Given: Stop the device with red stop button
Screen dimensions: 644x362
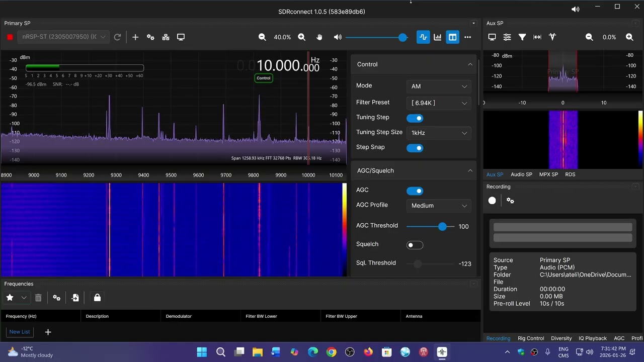Looking at the screenshot, I should (x=10, y=37).
